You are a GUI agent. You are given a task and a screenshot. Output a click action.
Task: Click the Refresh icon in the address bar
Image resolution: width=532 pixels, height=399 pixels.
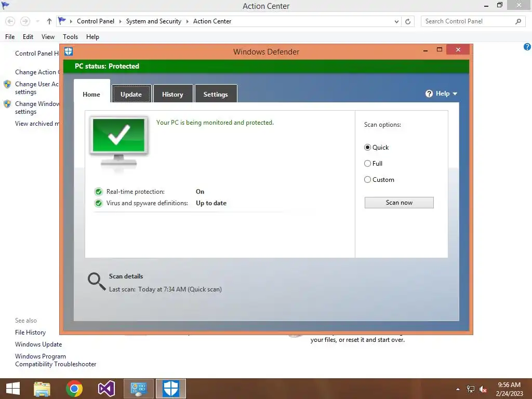408,21
